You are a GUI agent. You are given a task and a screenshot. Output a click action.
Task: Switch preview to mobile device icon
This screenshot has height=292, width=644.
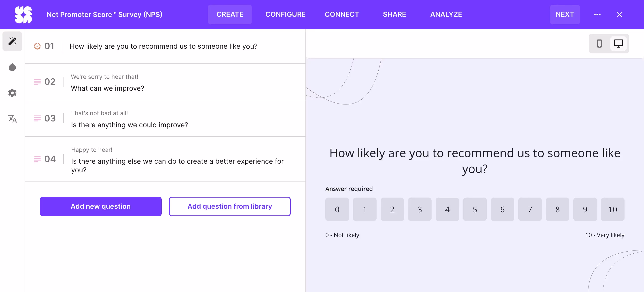pyautogui.click(x=599, y=44)
